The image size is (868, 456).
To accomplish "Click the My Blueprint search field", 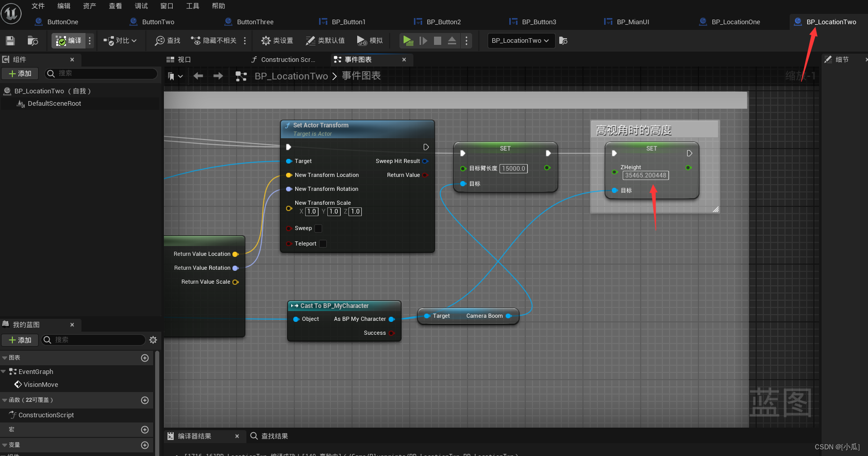I will [x=94, y=340].
